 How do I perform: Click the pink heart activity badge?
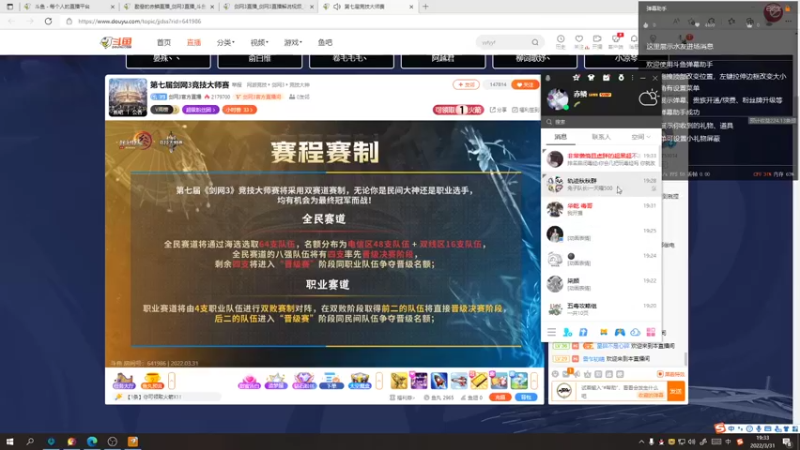(249, 381)
